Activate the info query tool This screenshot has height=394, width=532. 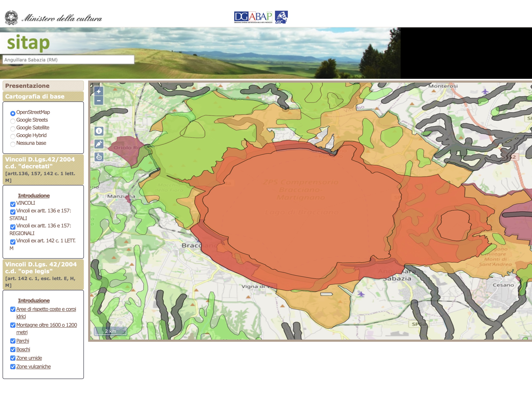coord(99,131)
